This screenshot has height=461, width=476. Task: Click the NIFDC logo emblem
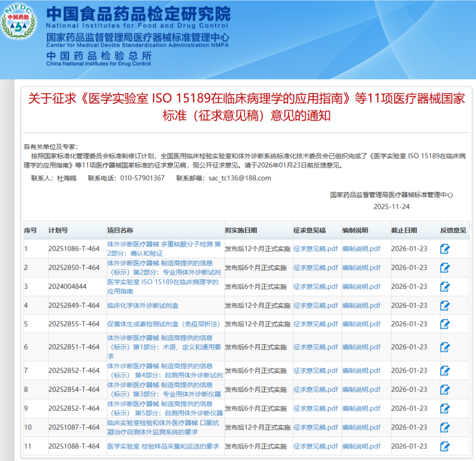click(x=19, y=23)
